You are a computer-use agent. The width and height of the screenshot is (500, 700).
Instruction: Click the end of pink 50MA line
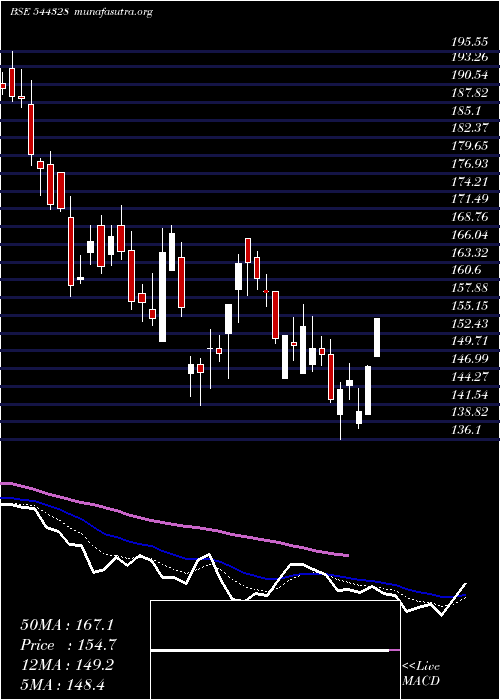point(346,555)
